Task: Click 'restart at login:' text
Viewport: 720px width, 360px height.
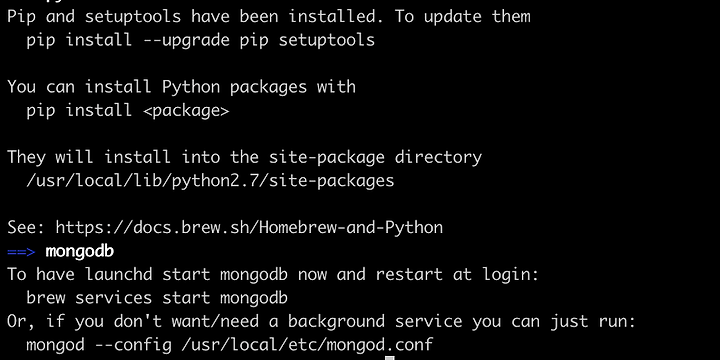Action: tap(457, 275)
